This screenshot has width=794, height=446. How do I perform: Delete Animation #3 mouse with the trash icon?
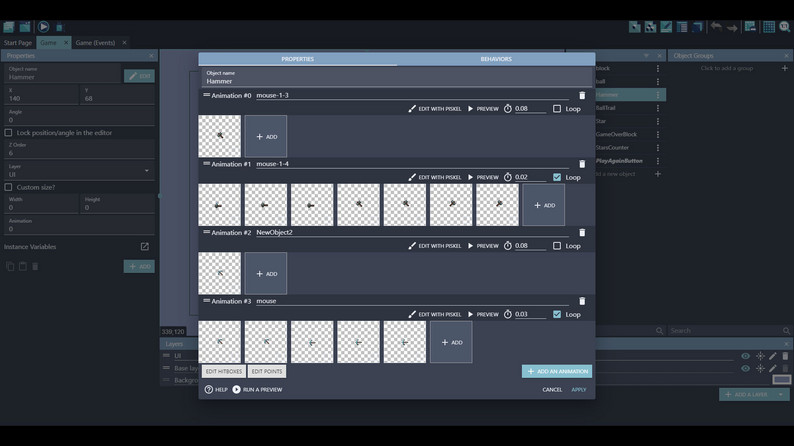click(582, 301)
